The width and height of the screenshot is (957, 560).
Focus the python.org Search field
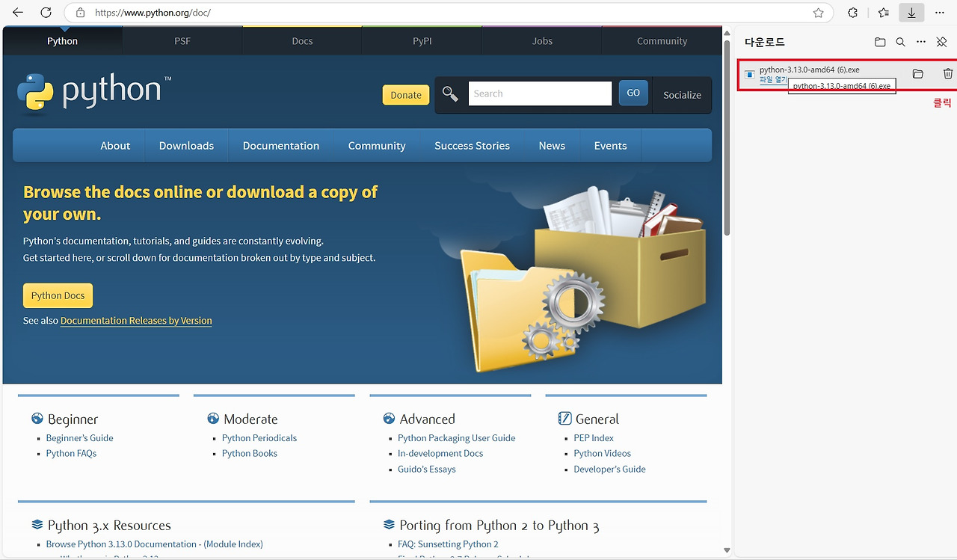(540, 93)
